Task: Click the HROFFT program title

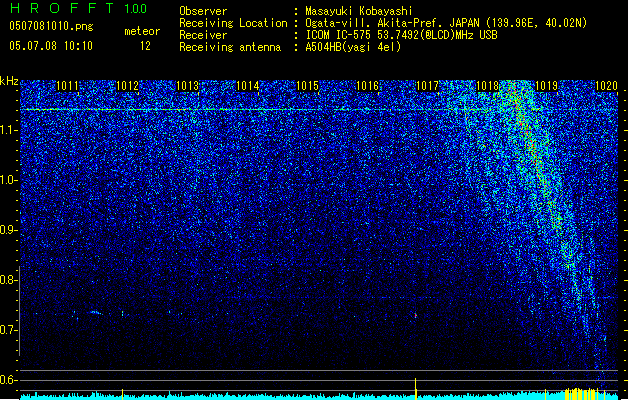Action: (x=63, y=8)
